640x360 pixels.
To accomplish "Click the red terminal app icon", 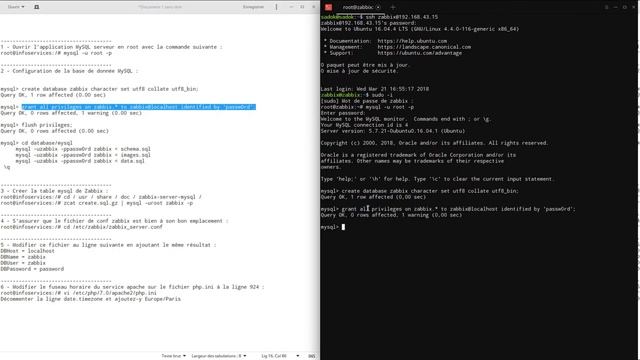I will [x=328, y=7].
